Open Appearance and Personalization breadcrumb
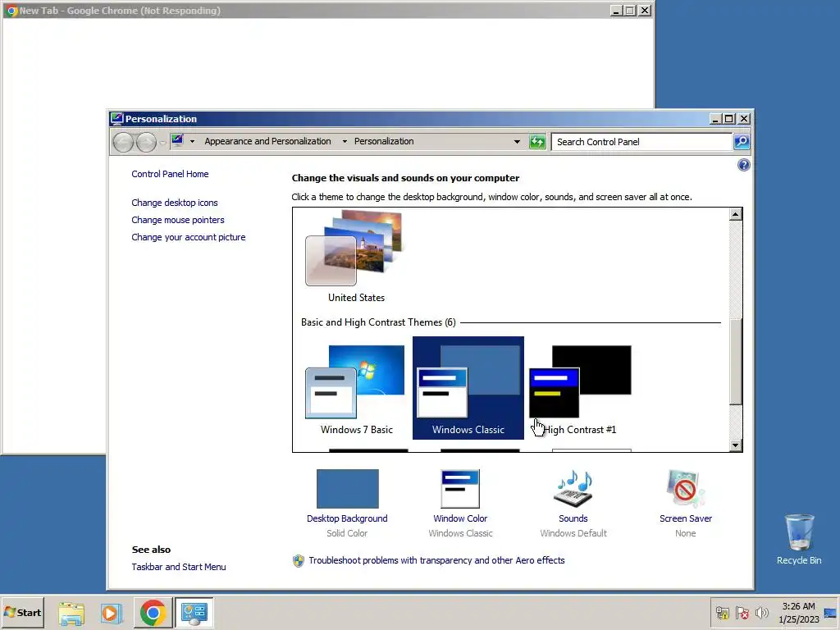The width and height of the screenshot is (840, 630). pyautogui.click(x=267, y=141)
